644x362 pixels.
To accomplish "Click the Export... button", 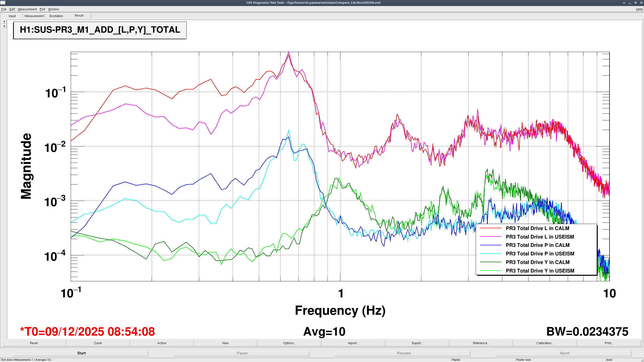I will (x=417, y=343).
